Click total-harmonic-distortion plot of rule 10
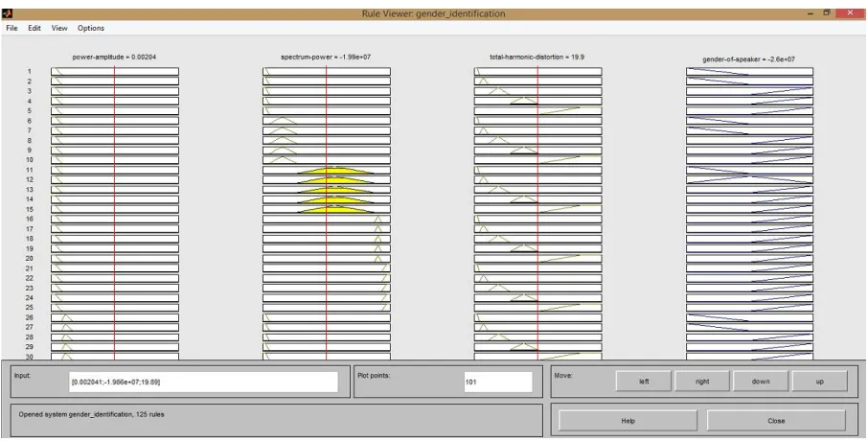This screenshot has height=441, width=868. [x=537, y=160]
